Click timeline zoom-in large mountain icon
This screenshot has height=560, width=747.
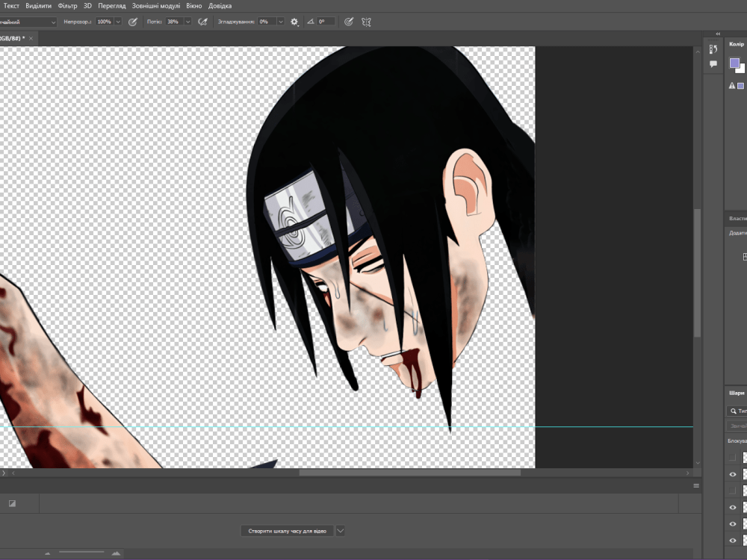point(116,553)
